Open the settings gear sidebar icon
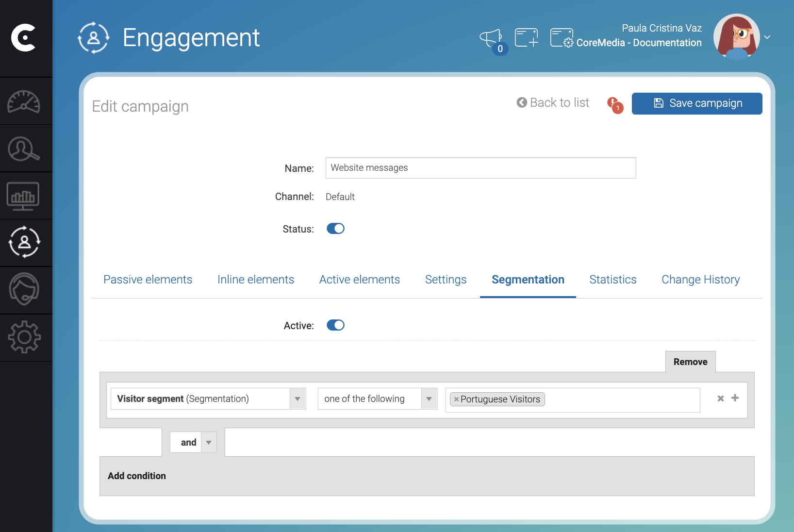Image resolution: width=794 pixels, height=532 pixels. coord(24,337)
